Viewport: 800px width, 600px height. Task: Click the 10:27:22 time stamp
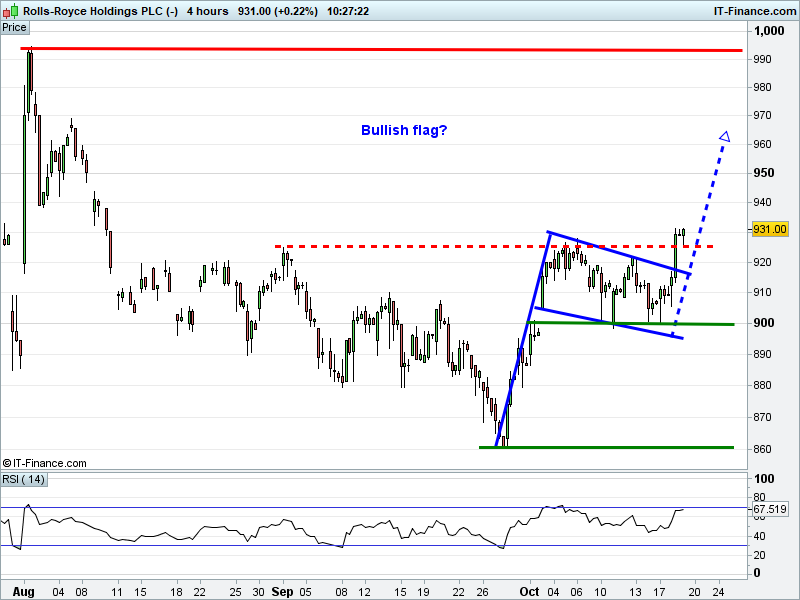click(348, 11)
